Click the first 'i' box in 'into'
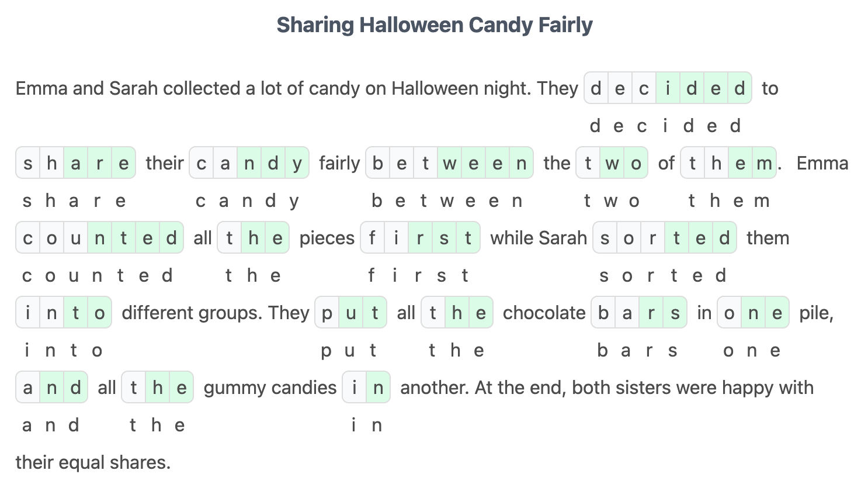 point(27,313)
